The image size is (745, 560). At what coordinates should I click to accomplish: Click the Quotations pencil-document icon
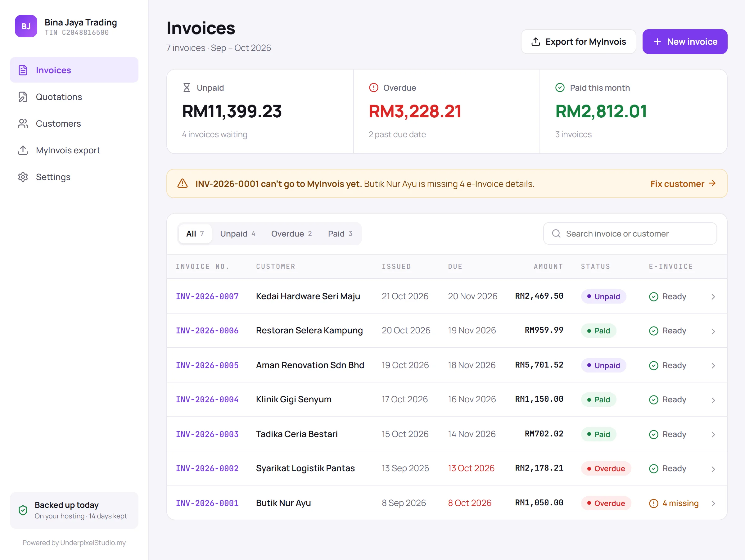23,97
